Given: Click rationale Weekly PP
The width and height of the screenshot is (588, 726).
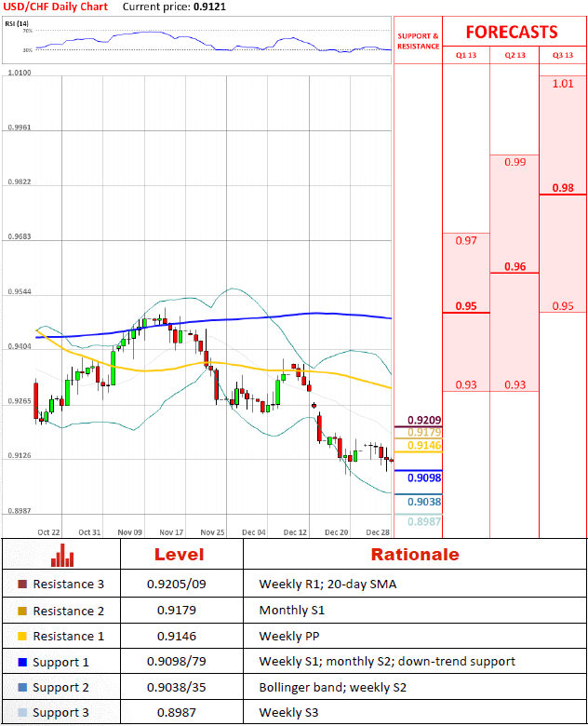Looking at the screenshot, I should click(289, 636).
